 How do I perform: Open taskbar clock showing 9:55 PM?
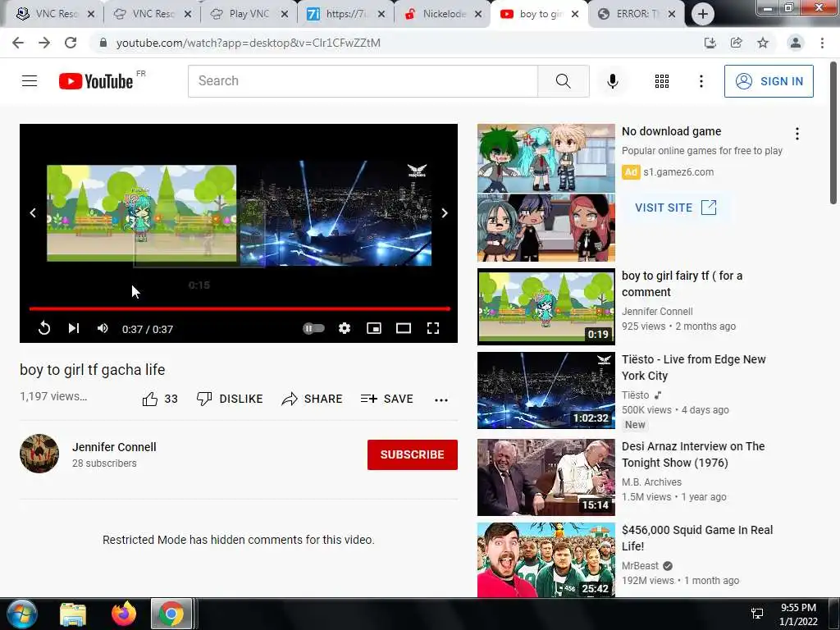[798, 614]
